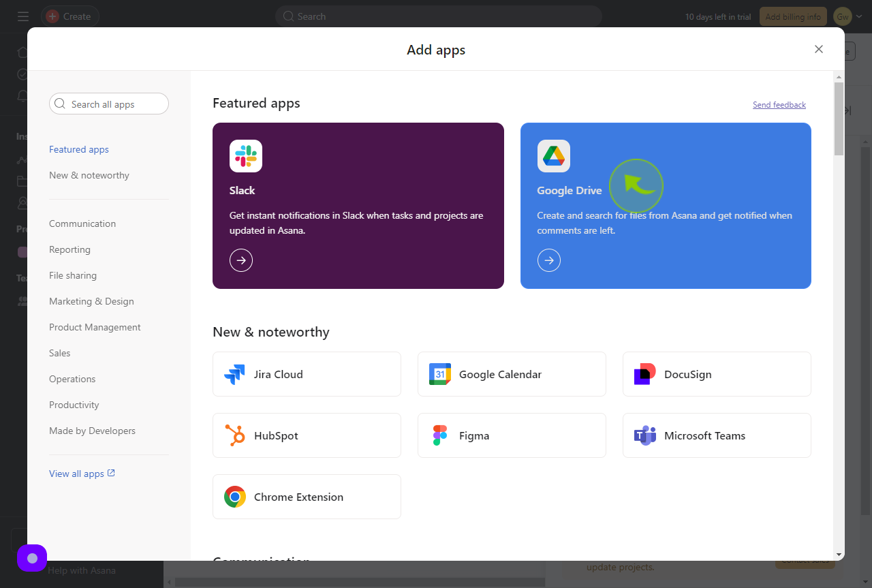Click the DocuSign icon
The image size is (872, 588).
point(644,374)
